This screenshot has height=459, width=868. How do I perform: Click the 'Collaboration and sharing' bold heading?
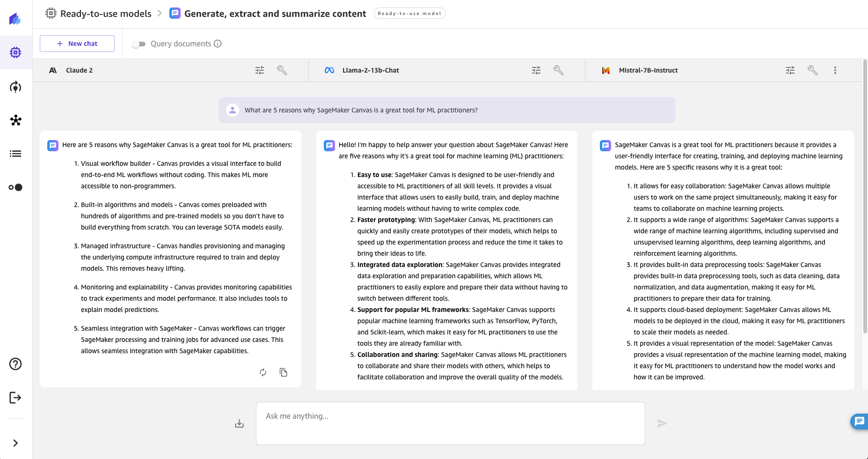click(x=398, y=355)
